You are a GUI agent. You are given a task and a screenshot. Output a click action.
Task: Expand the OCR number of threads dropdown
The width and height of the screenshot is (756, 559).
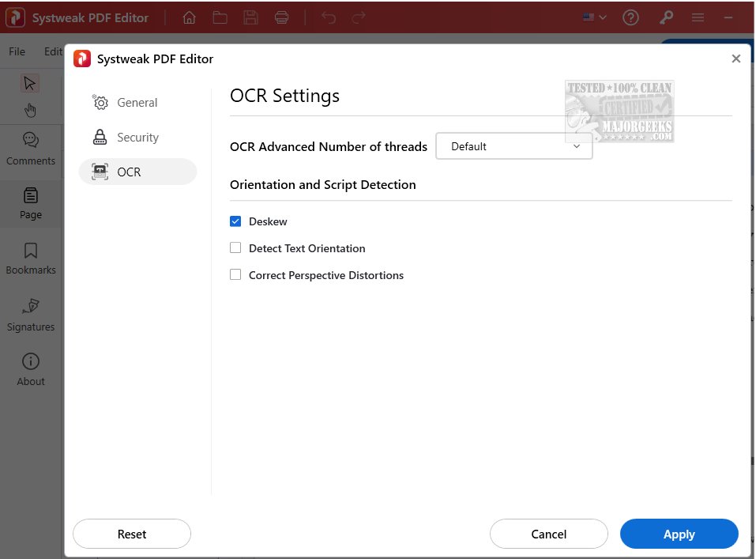pyautogui.click(x=513, y=146)
